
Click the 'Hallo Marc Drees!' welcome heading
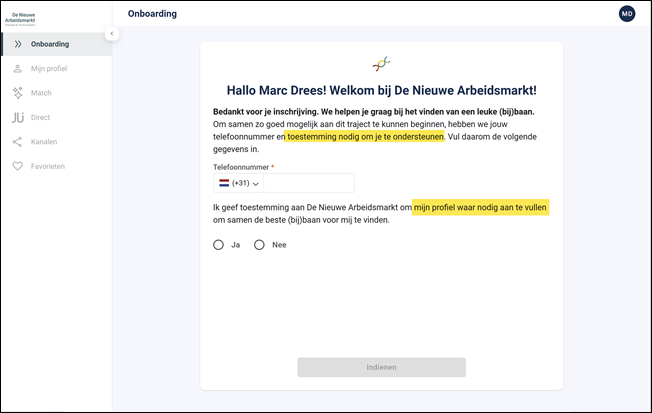(381, 90)
